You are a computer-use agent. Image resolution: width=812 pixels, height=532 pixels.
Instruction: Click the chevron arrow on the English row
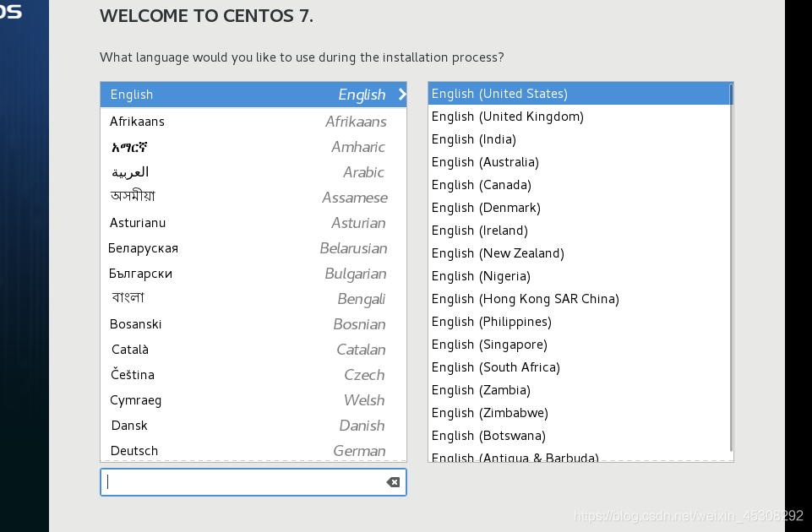coord(402,95)
